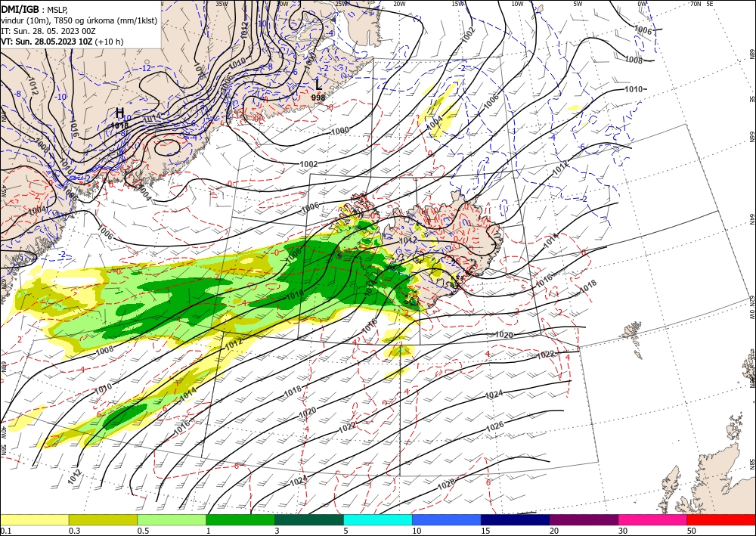The height and width of the screenshot is (536, 756).
Task: Click the light yellow 0.1 legend swatch
Action: pos(34,519)
